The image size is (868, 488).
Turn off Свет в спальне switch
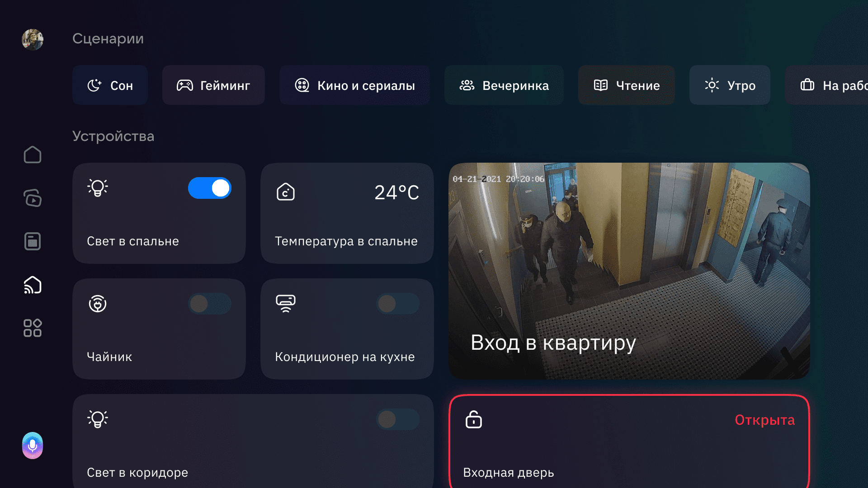210,188
